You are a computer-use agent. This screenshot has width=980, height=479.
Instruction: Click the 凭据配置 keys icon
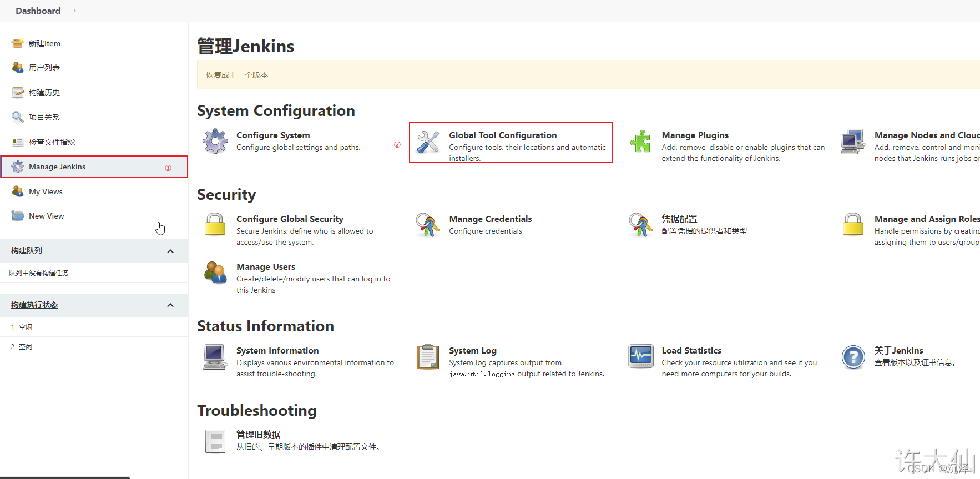640,225
